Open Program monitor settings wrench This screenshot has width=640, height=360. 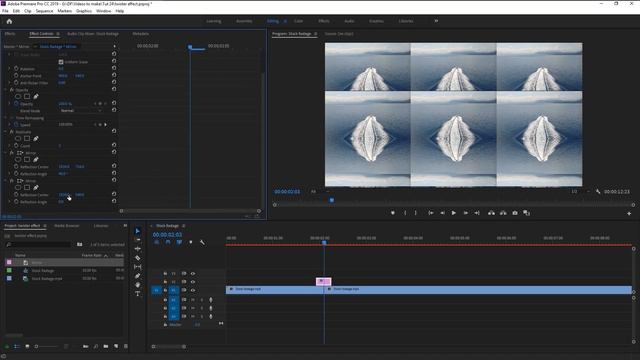coord(598,191)
